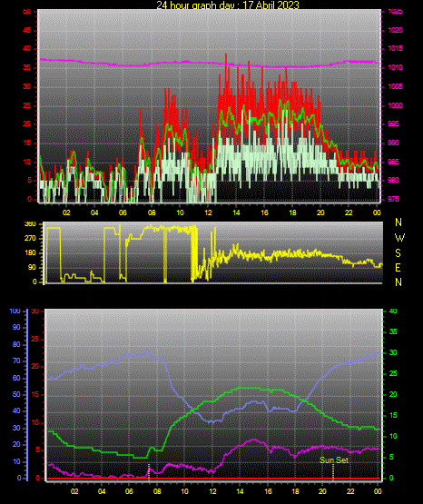Click the 70 humidity axis label
This screenshot has width=423, height=504.
(16, 361)
